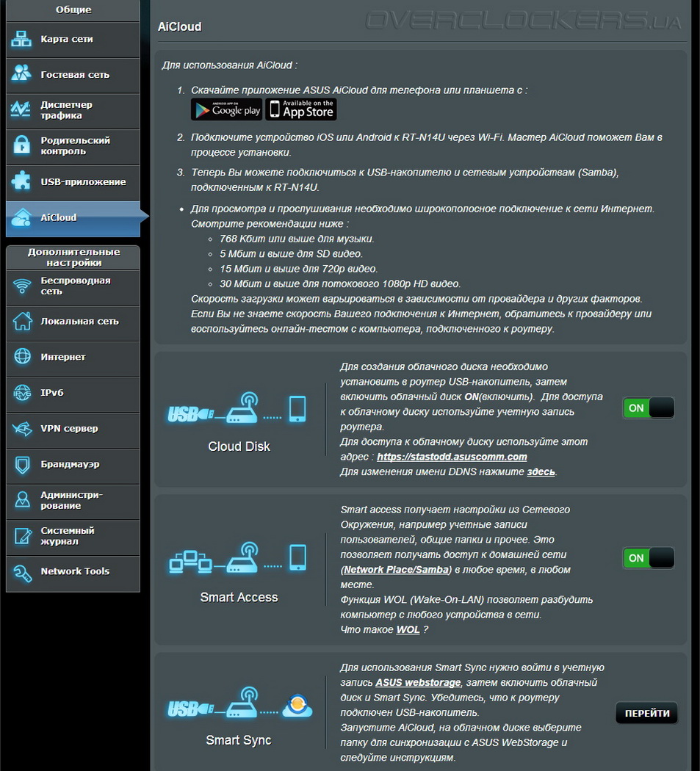Disable the Smart Access switch
Image resolution: width=700 pixels, height=771 pixels.
648,558
